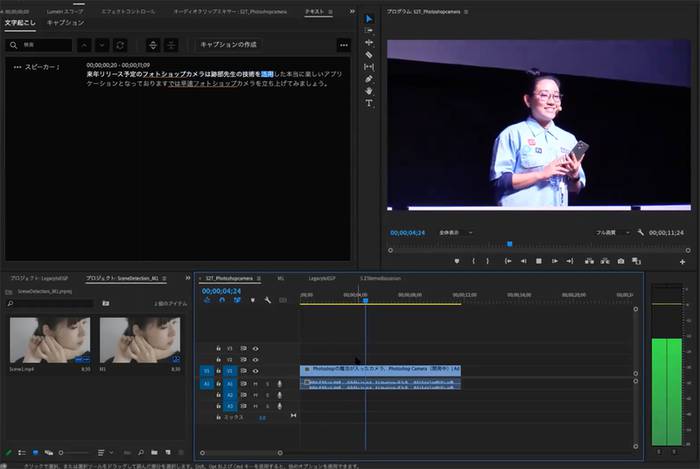This screenshot has width=700, height=469.
Task: Switch to the エフェクトコントロール tab
Action: coord(128,12)
